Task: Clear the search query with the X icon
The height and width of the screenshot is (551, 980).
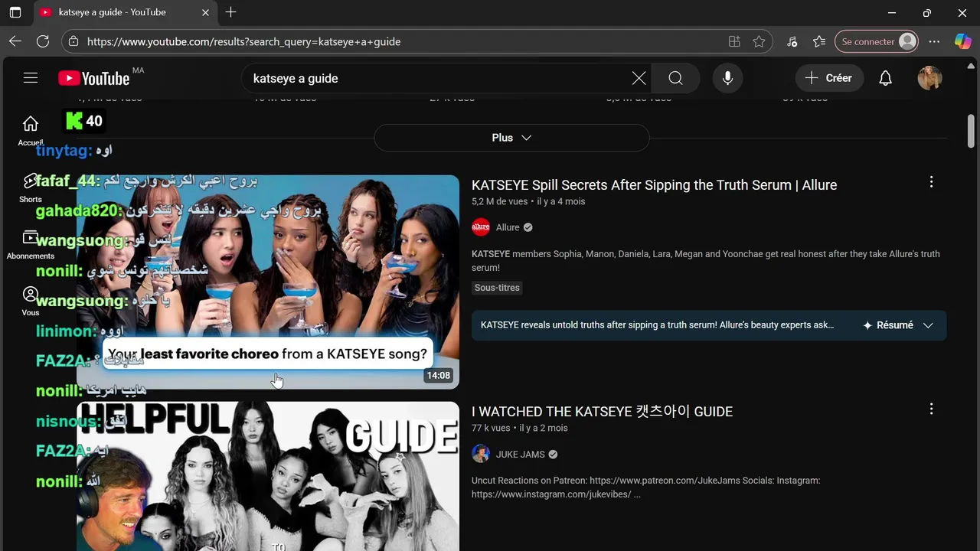Action: click(639, 78)
